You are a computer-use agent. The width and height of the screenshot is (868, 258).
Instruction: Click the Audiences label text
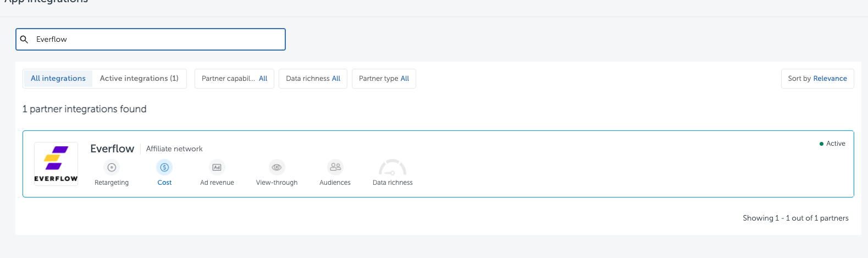[335, 183]
